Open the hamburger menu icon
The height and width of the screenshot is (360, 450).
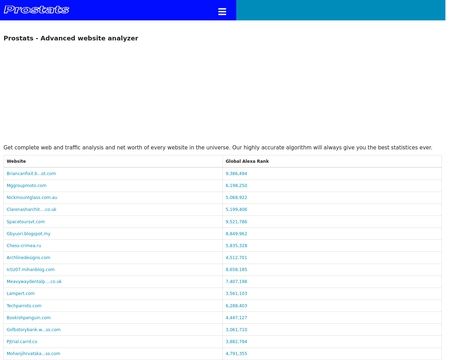pos(222,12)
